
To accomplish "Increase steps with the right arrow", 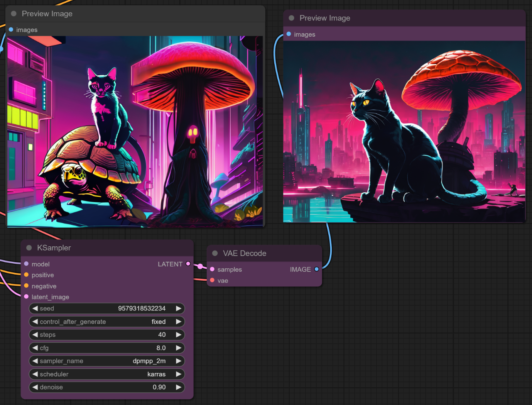I will [178, 335].
